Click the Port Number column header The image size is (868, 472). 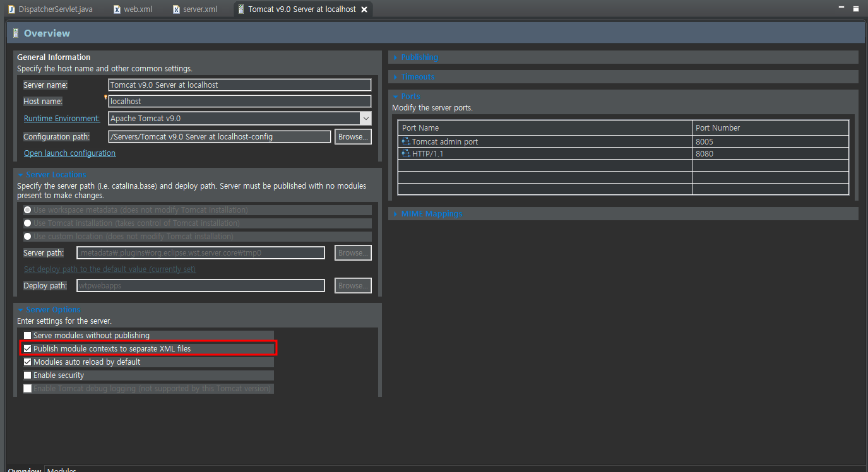770,127
